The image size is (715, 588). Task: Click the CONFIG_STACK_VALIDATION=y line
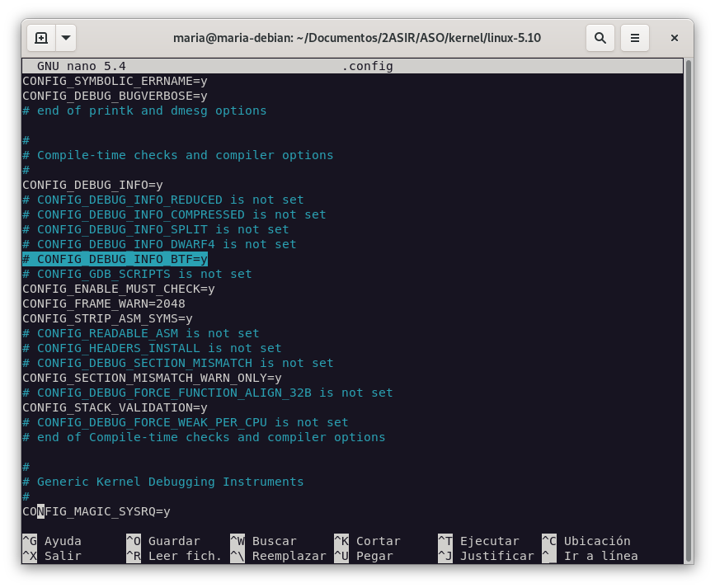click(115, 407)
